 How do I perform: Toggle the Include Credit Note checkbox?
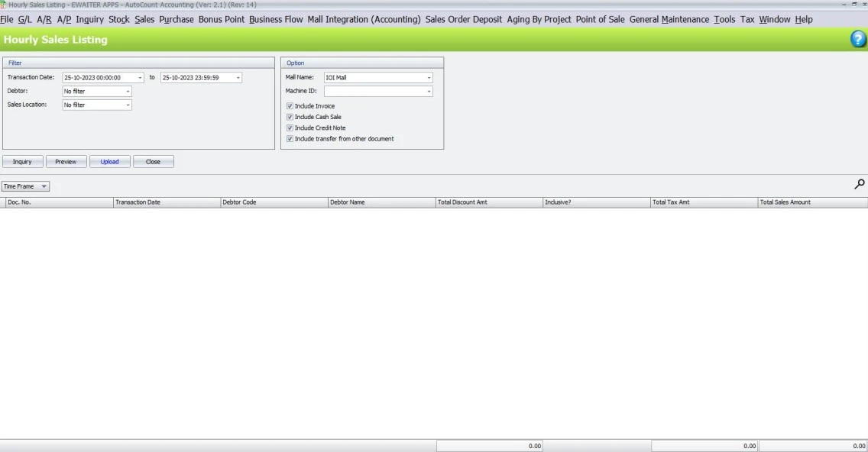pos(290,128)
